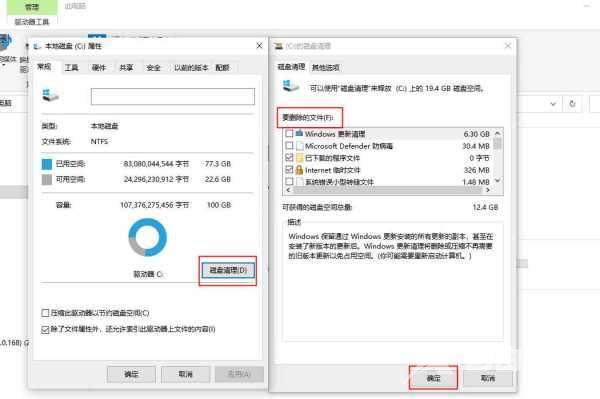Check the Microsoft Defender 防病毒 checkbox
The width and height of the screenshot is (600, 399).
coord(289,145)
